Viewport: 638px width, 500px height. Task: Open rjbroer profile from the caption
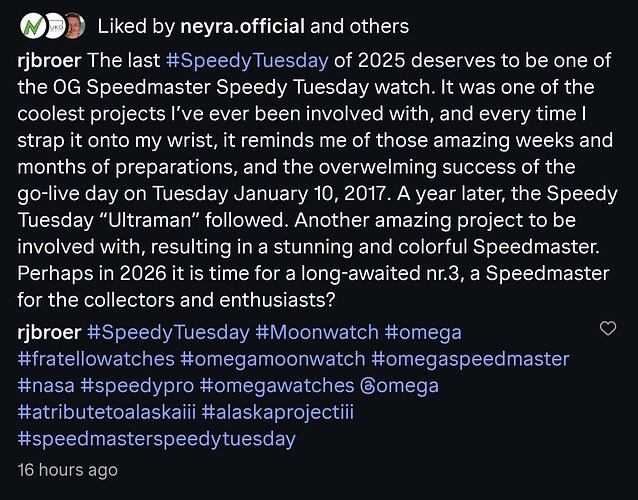point(51,60)
